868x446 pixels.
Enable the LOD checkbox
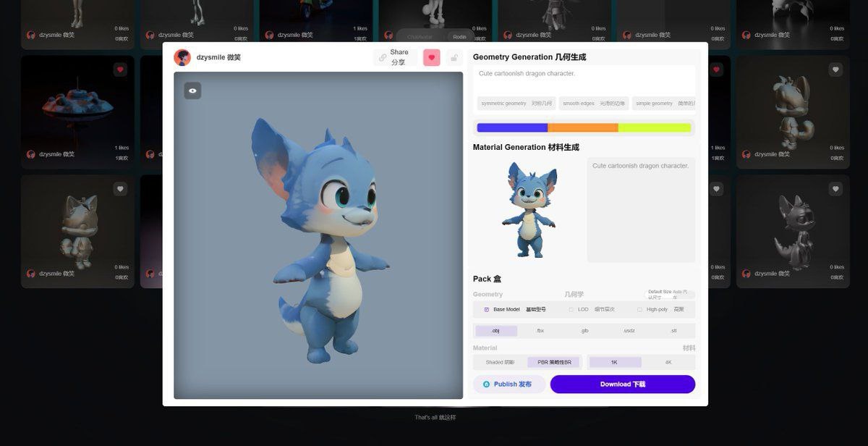tap(571, 309)
